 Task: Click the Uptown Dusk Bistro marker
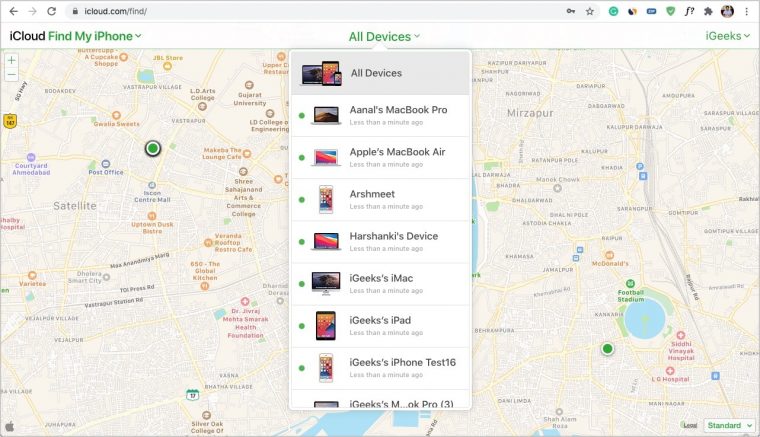152,216
